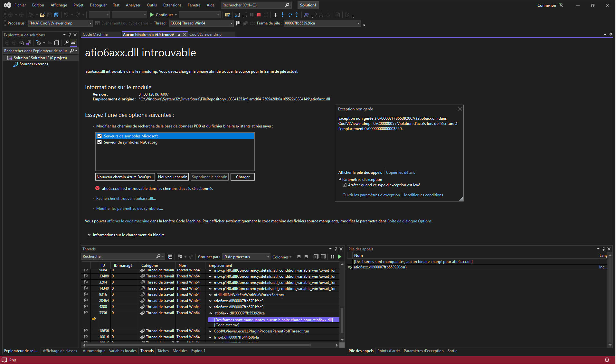The width and height of the screenshot is (616, 364).
Task: Click the Home icon in Explorateur de solutions
Action: (x=21, y=43)
